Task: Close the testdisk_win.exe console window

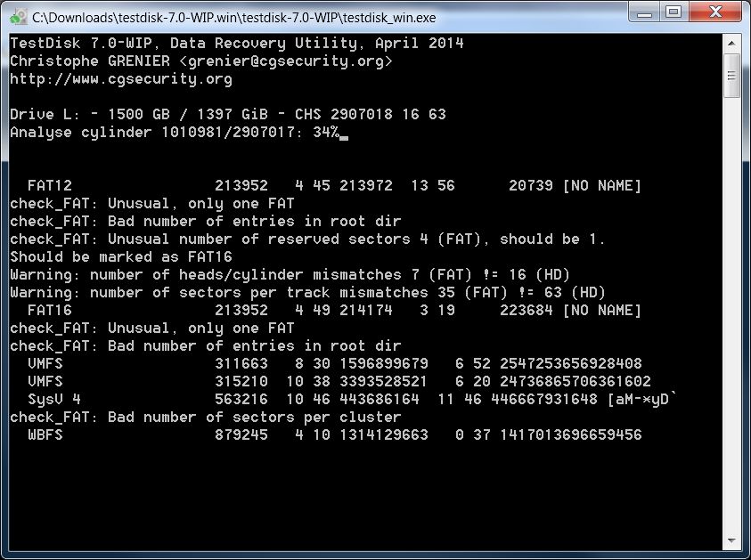Action: pos(715,12)
